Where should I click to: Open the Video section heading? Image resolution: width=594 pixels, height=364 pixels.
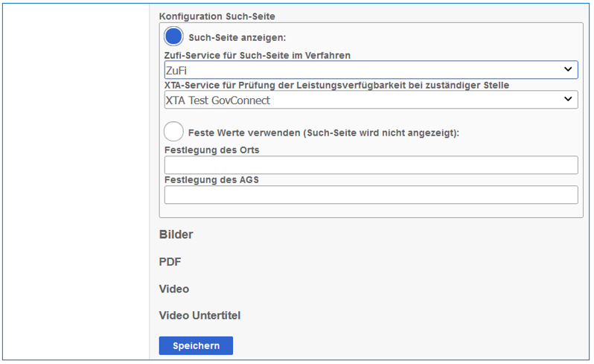[x=174, y=289]
